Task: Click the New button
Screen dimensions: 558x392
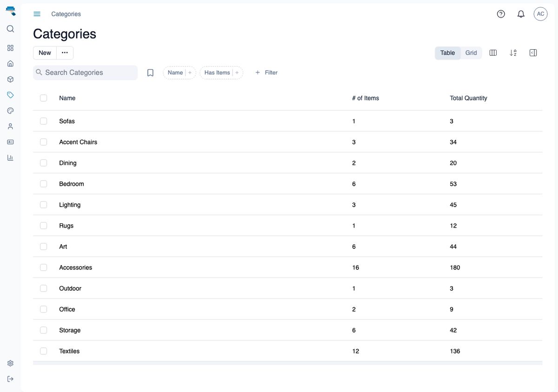Action: (x=45, y=53)
